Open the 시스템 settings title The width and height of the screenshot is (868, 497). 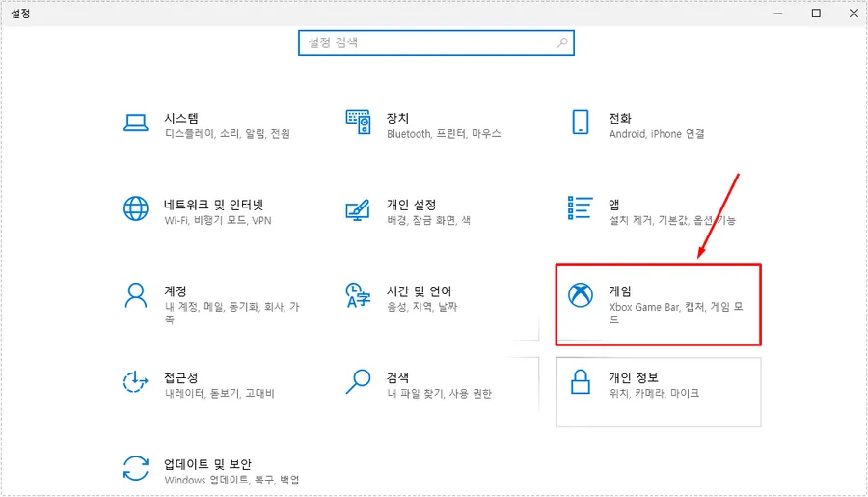(181, 118)
